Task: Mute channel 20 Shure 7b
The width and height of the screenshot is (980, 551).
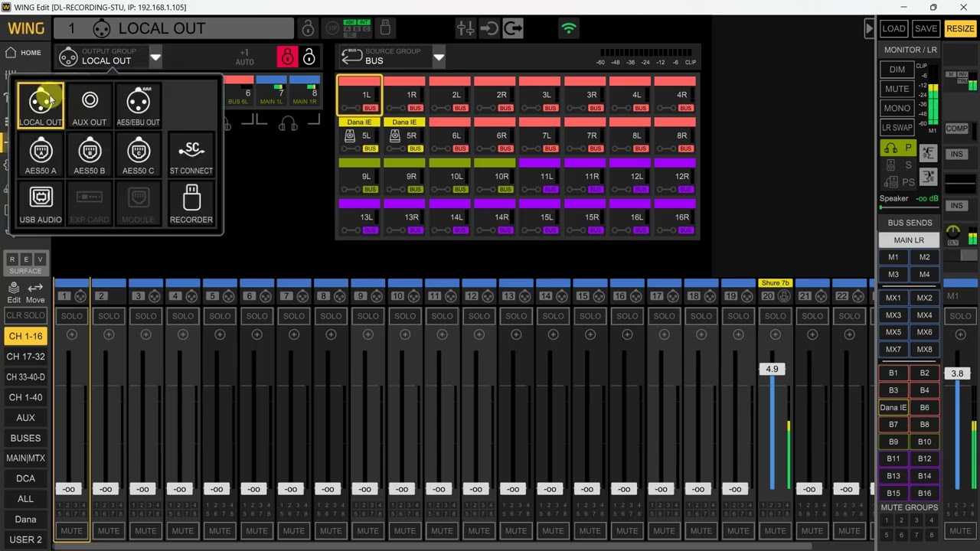Action: click(775, 531)
